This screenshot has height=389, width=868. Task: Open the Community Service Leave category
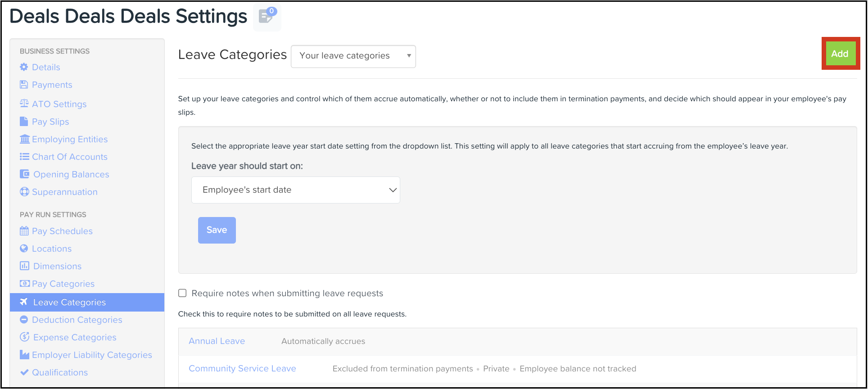[242, 369]
